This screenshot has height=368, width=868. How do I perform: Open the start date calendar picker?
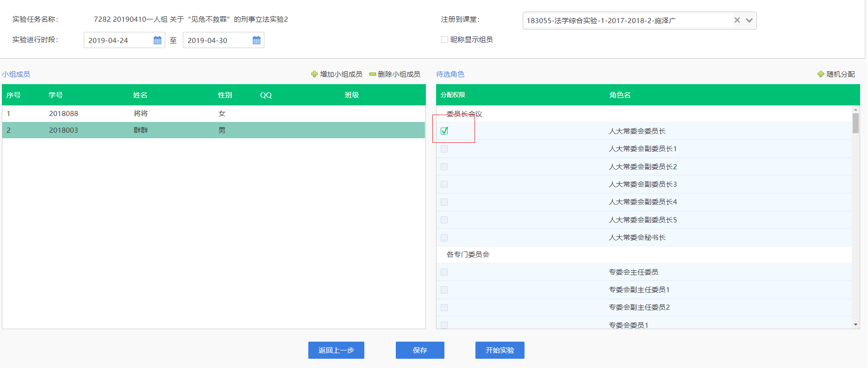click(157, 40)
